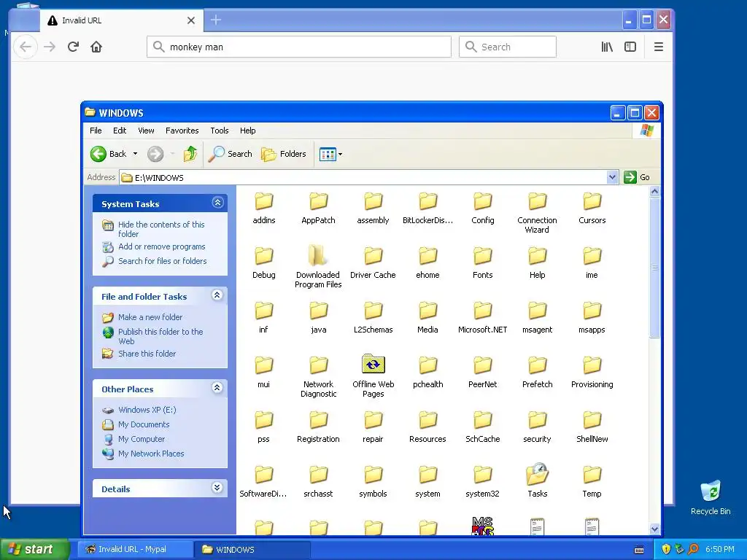The height and width of the screenshot is (560, 747).
Task: Collapse the System Tasks panel
Action: click(217, 203)
